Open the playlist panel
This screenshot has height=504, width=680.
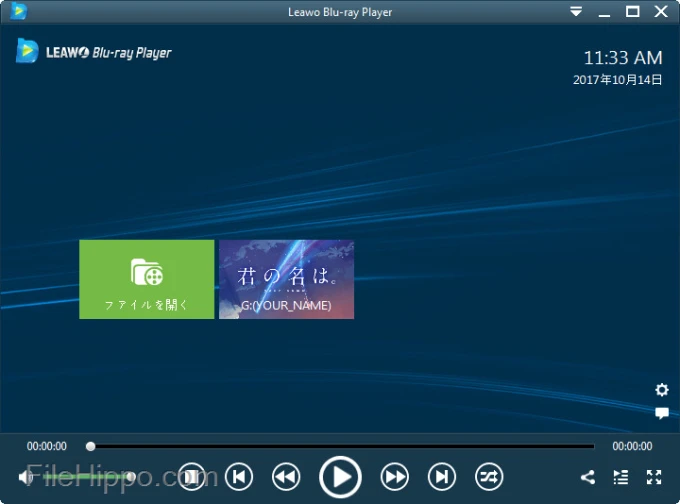click(x=621, y=477)
